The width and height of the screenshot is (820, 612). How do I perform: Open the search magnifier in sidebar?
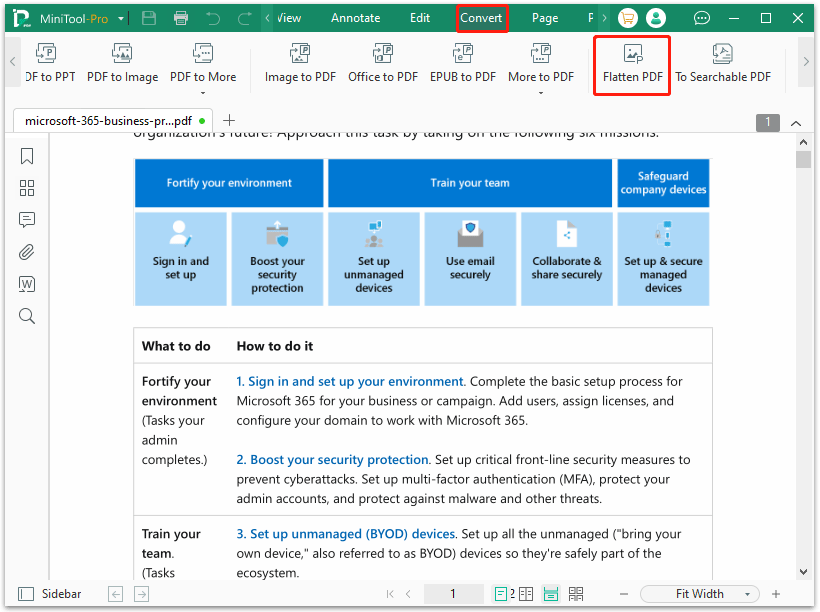[x=27, y=316]
